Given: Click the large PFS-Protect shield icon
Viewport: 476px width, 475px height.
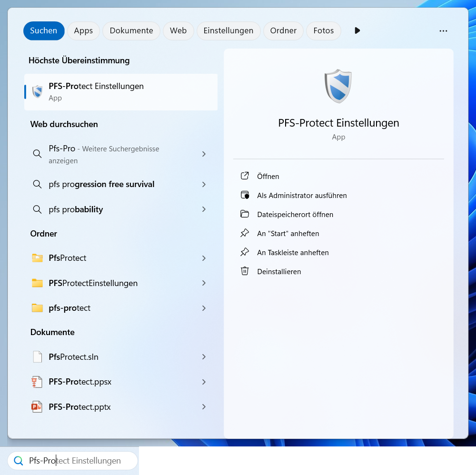Looking at the screenshot, I should 338,86.
